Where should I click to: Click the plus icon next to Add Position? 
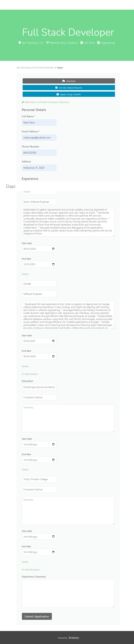tap(23, 374)
